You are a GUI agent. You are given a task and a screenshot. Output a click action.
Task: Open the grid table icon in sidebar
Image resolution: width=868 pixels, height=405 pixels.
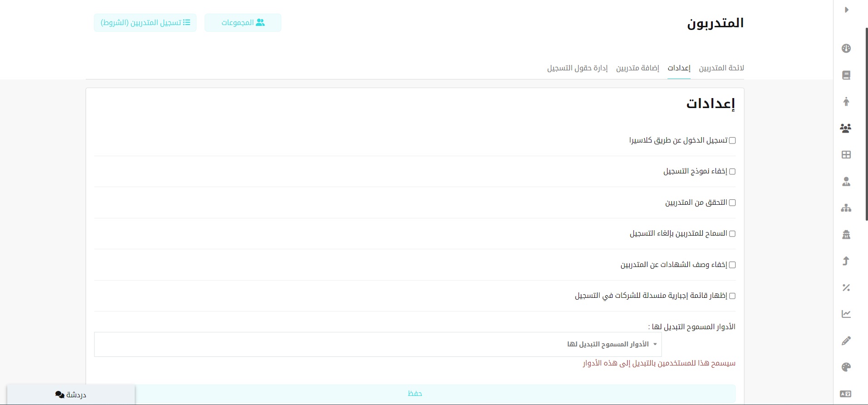point(846,155)
